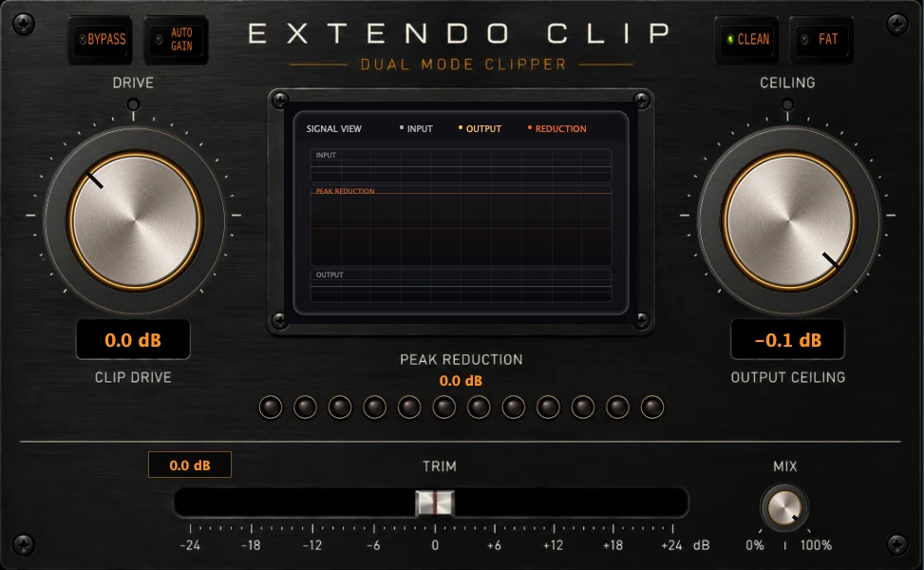Click the +12 mark on trim scale

click(553, 545)
